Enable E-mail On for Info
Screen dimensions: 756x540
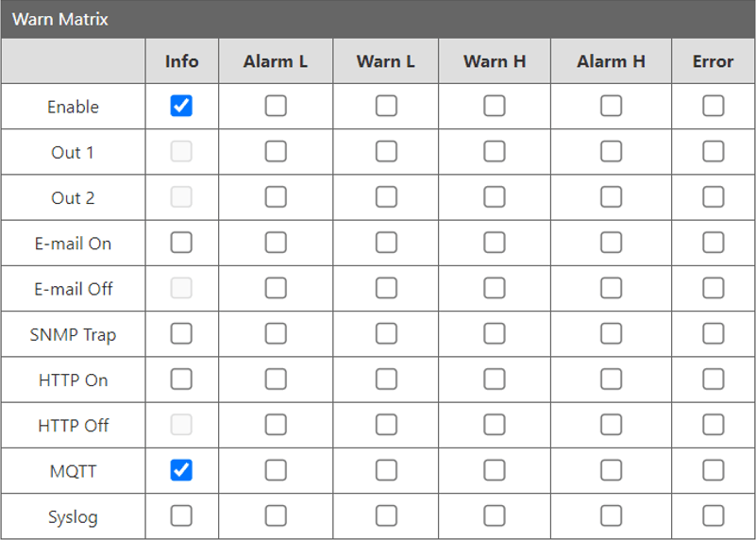pos(181,243)
